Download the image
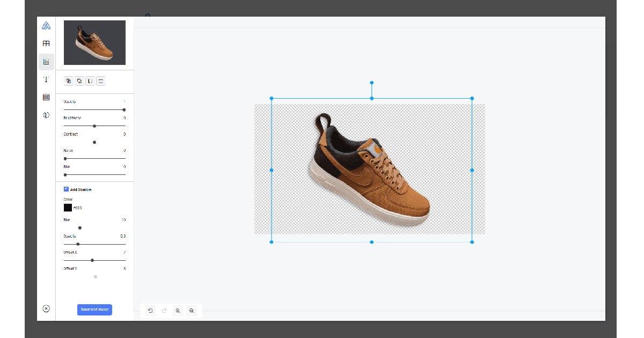644x338 pixels. [x=94, y=310]
